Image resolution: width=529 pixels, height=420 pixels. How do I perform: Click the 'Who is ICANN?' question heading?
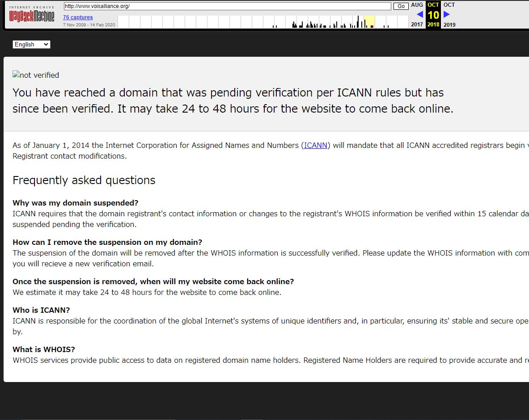click(x=41, y=310)
